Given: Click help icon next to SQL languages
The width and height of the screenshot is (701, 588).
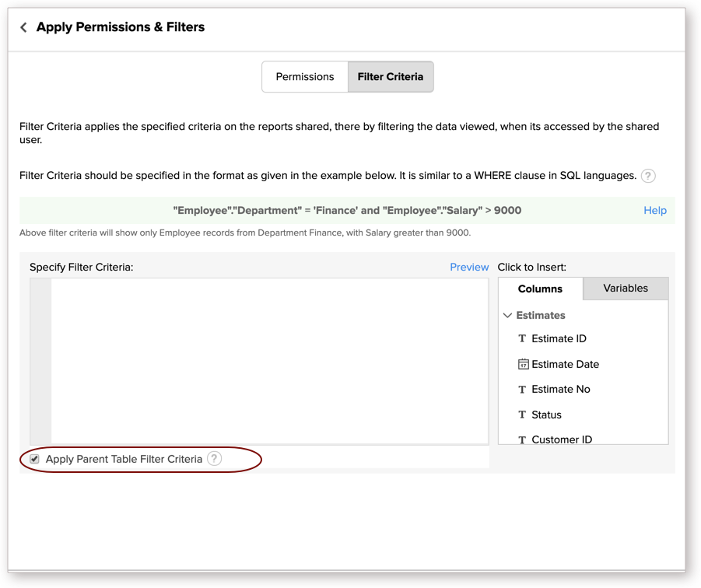Looking at the screenshot, I should pyautogui.click(x=647, y=176).
